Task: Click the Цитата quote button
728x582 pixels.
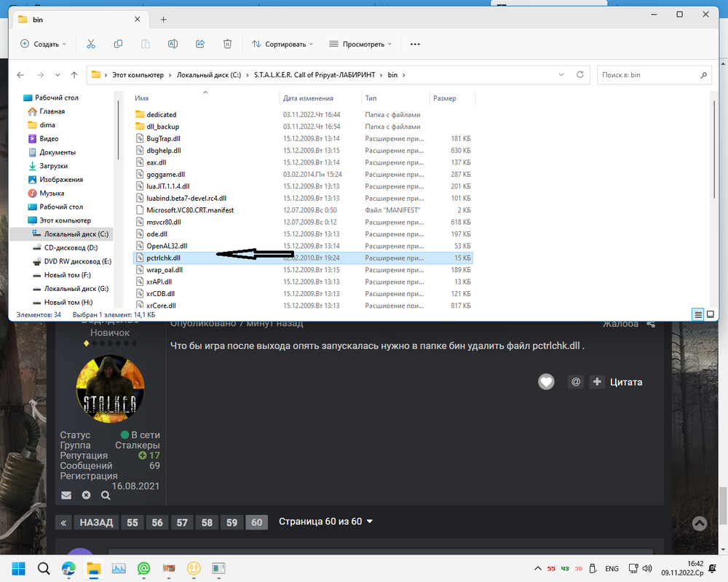Action: tap(617, 382)
